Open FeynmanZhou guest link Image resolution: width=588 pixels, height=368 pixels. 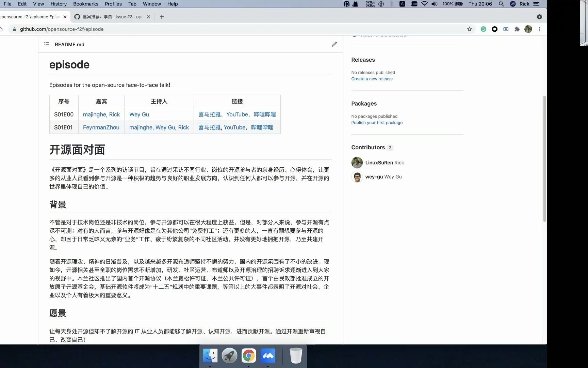point(101,127)
